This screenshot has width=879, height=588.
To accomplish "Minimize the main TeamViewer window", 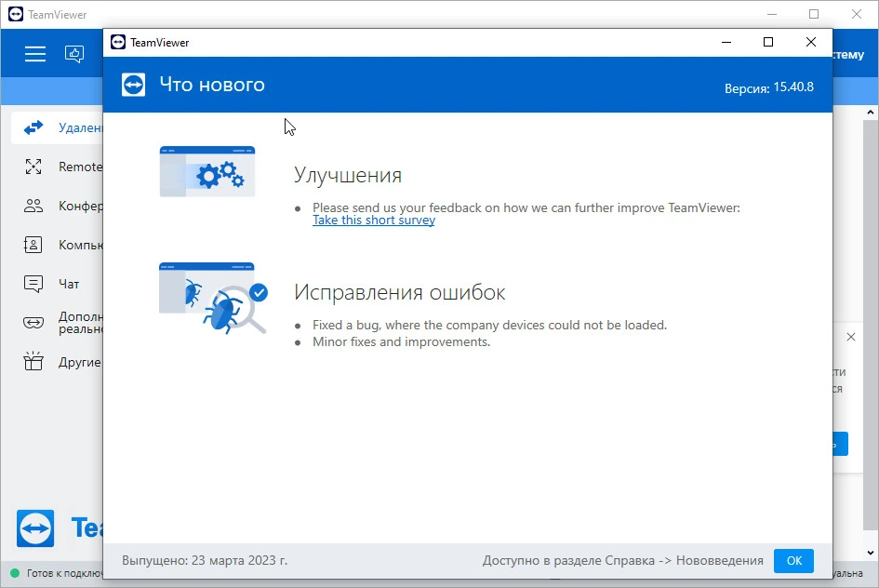I will point(772,14).
